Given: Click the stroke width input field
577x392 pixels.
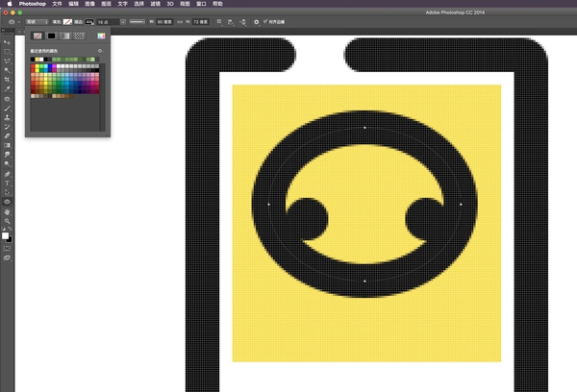Looking at the screenshot, I should 109,22.
